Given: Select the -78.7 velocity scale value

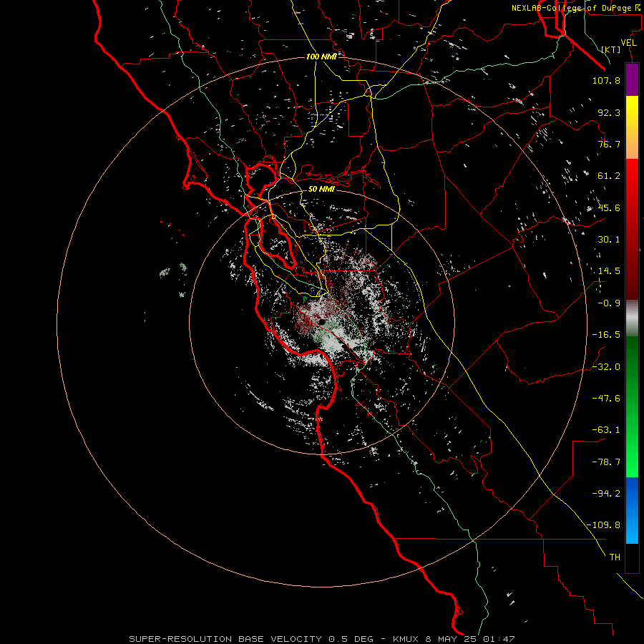Looking at the screenshot, I should pyautogui.click(x=606, y=462).
